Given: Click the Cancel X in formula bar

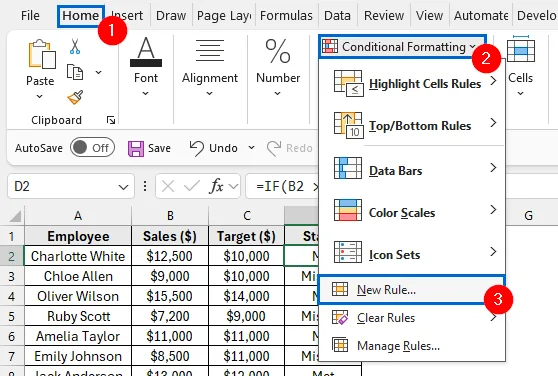Looking at the screenshot, I should click(168, 186).
